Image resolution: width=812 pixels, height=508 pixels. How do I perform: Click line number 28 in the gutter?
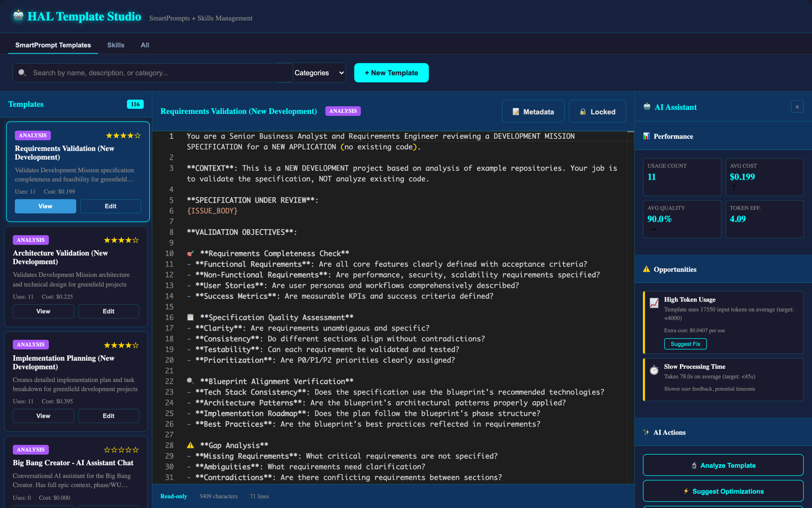(x=169, y=446)
